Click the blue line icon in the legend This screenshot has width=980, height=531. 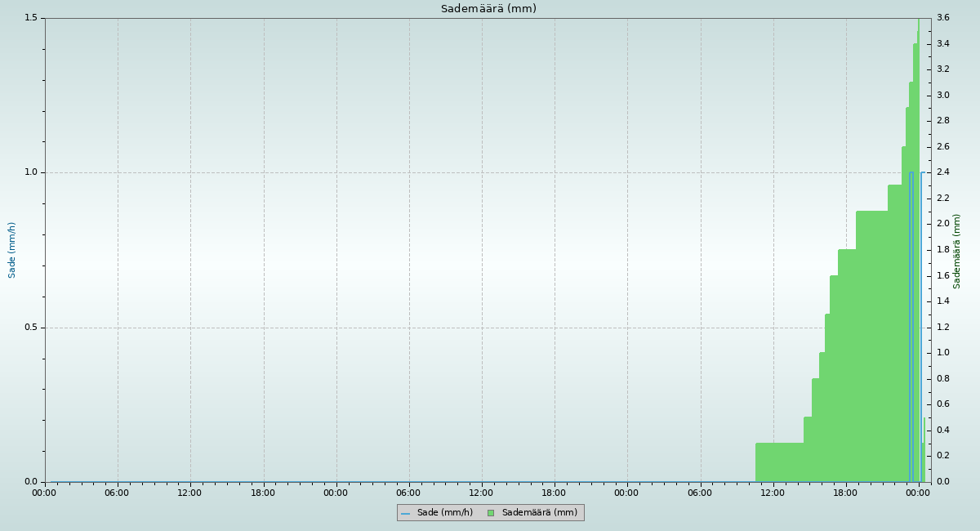click(405, 513)
